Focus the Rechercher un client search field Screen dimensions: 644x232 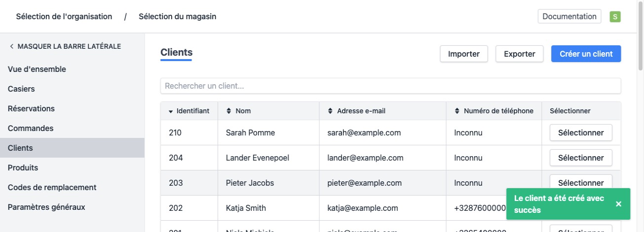point(390,86)
